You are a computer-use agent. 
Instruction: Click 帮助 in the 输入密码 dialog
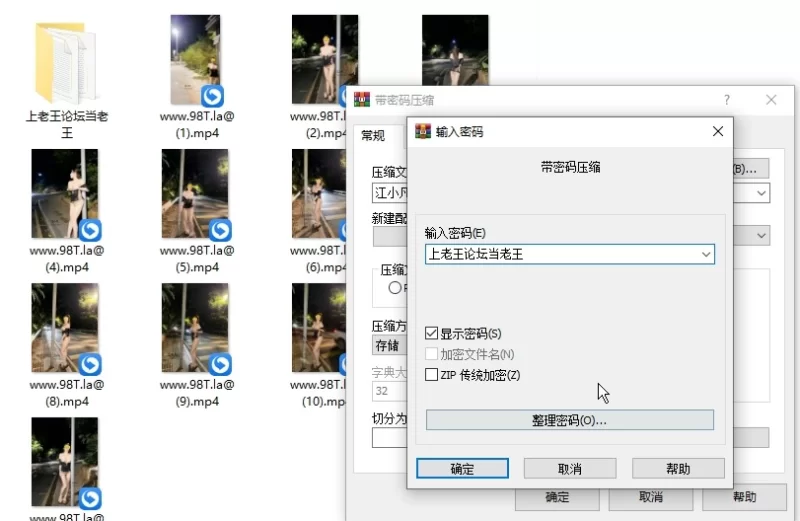pyautogui.click(x=678, y=468)
